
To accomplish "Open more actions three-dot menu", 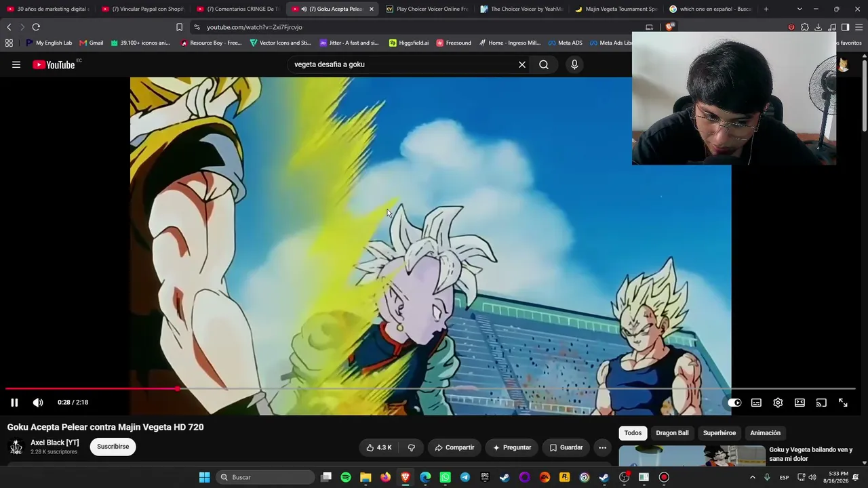I will click(x=602, y=447).
